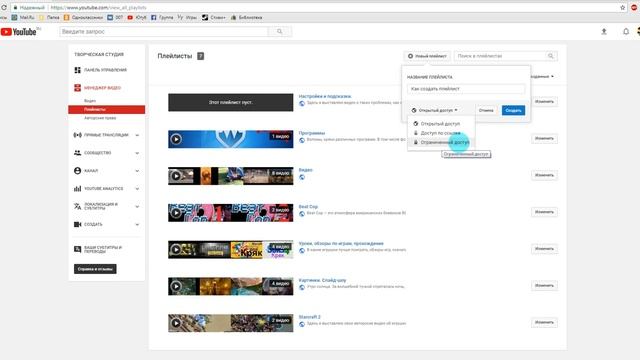640x360 pixels.
Task: Click the browser address bar URL
Action: coord(98,7)
